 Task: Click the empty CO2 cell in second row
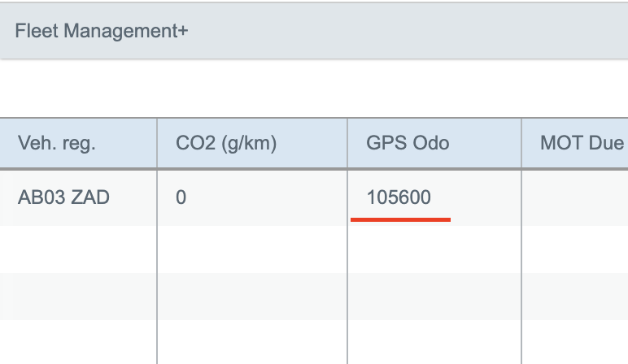[x=252, y=249]
